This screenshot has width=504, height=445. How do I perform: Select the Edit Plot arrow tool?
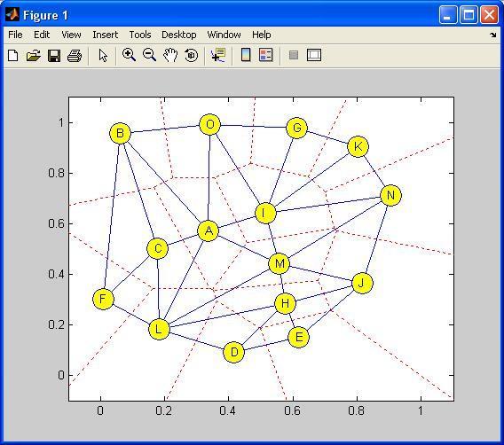click(103, 56)
